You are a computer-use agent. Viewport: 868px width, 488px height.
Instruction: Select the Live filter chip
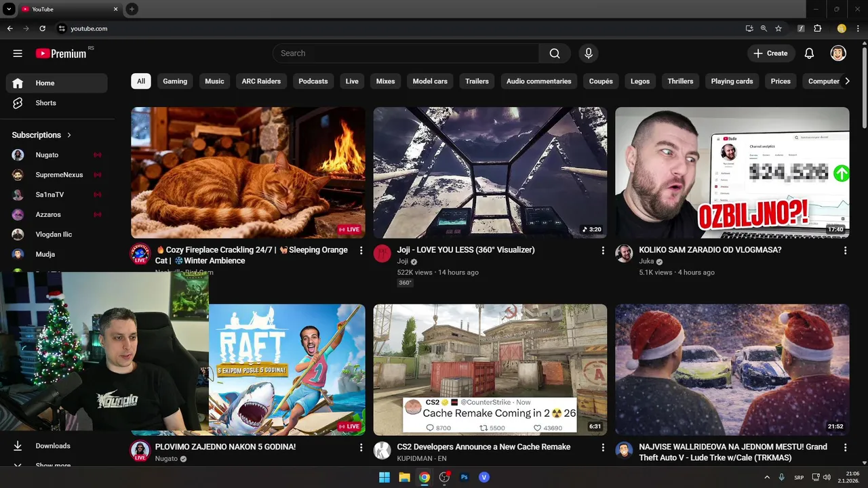(x=352, y=81)
